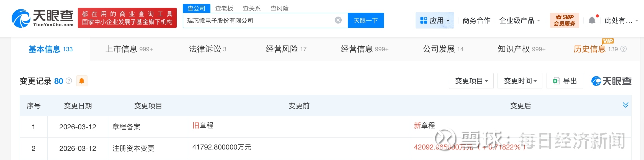Export records with the 导出 button
Image resolution: width=644 pixels, height=160 pixels.
coord(565,81)
